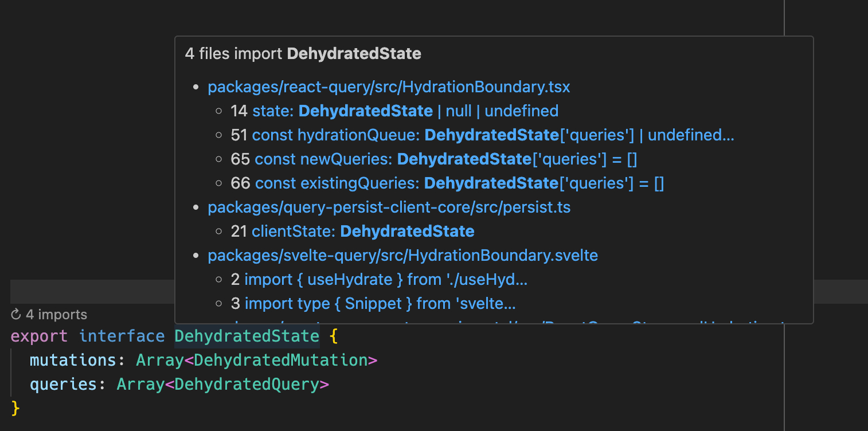Open the 4 imports code lens
Screen dimensions: 868x431
pos(56,315)
